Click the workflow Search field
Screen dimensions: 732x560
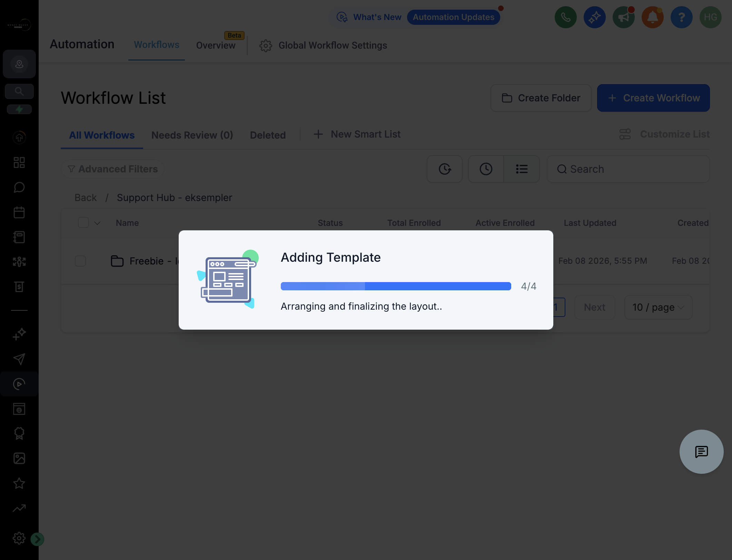coord(628,169)
